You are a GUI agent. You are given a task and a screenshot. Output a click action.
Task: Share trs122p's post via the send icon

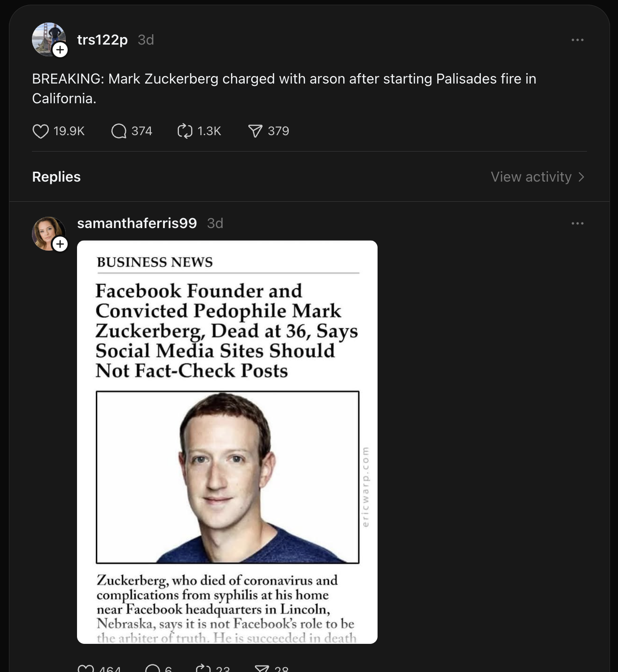[x=255, y=131]
